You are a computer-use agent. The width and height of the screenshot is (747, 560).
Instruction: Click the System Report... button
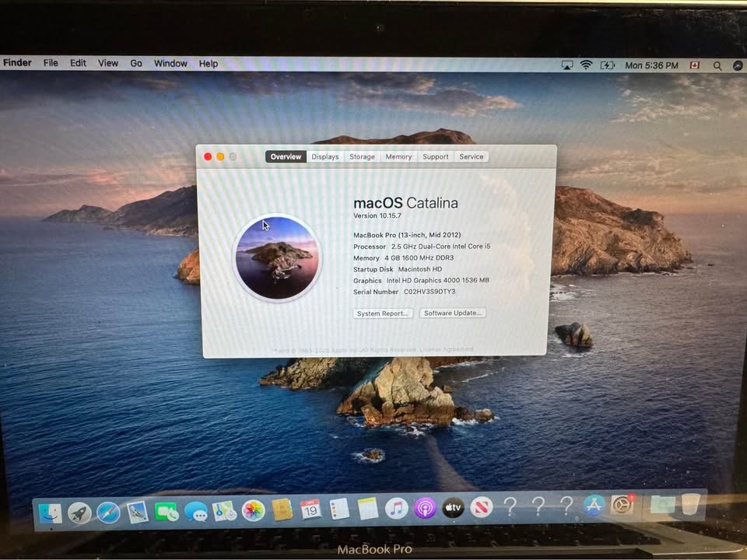(x=383, y=313)
